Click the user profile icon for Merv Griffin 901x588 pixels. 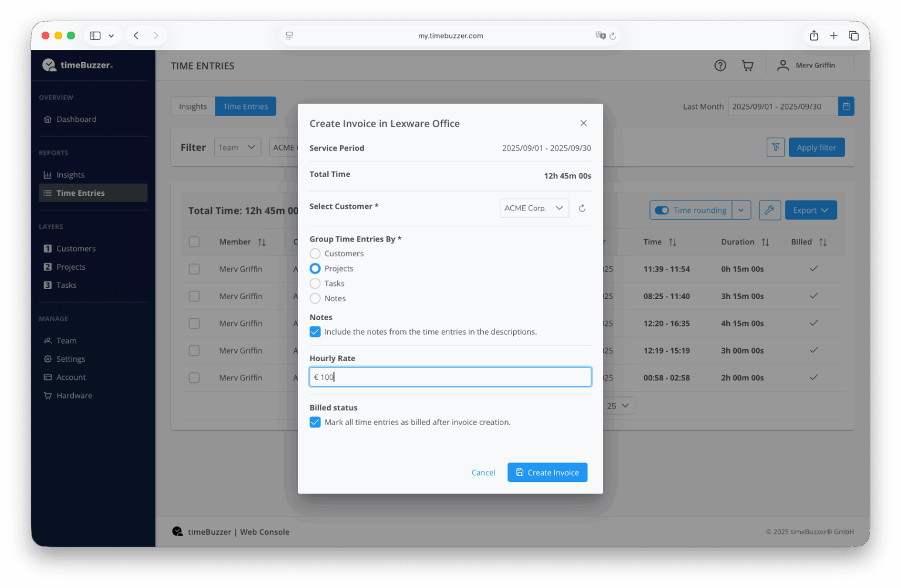(x=783, y=66)
